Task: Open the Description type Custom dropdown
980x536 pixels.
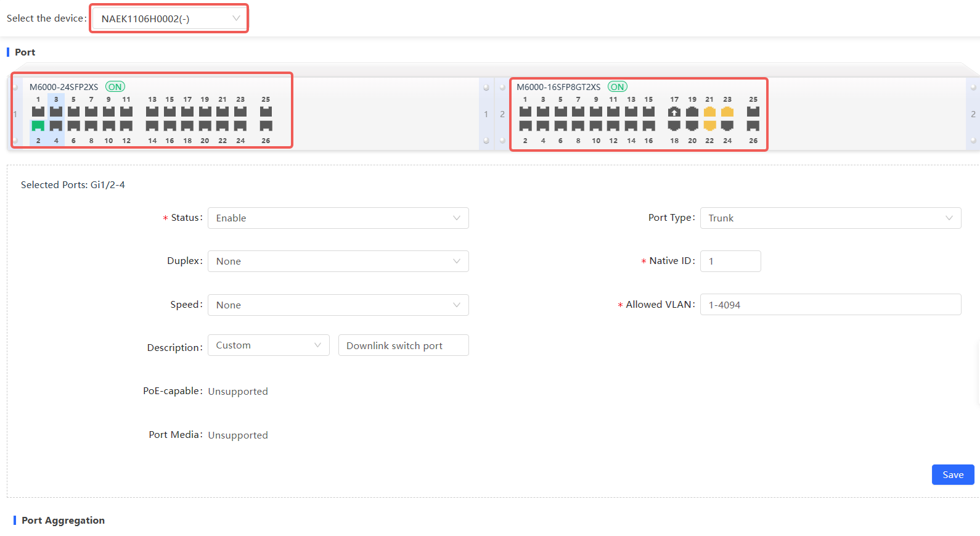Action: point(268,345)
